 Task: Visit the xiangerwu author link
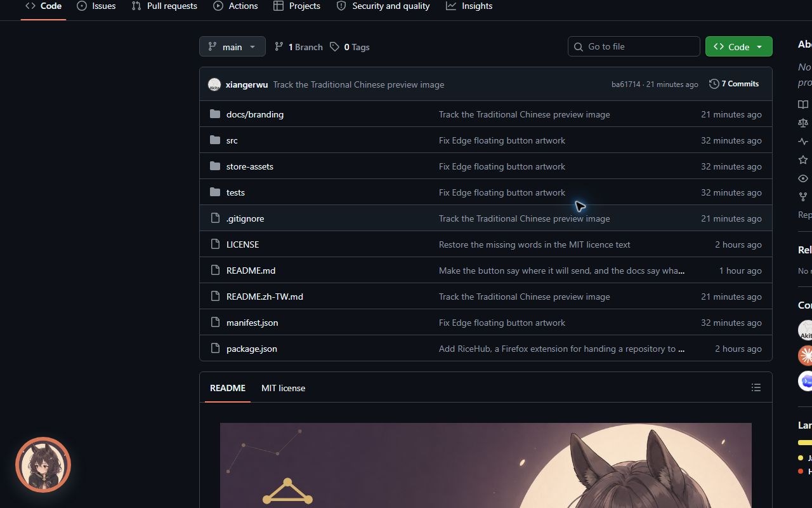click(x=247, y=84)
